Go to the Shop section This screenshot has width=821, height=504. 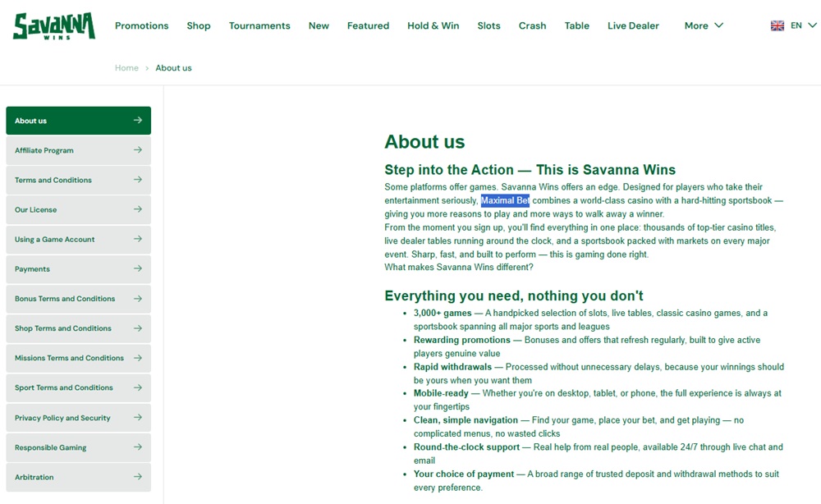pyautogui.click(x=199, y=25)
